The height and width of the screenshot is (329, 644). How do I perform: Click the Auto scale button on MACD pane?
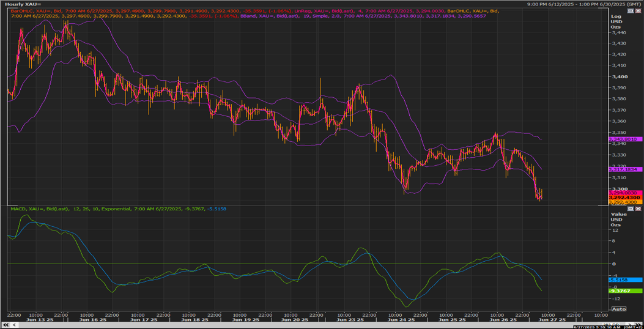[x=618, y=309]
